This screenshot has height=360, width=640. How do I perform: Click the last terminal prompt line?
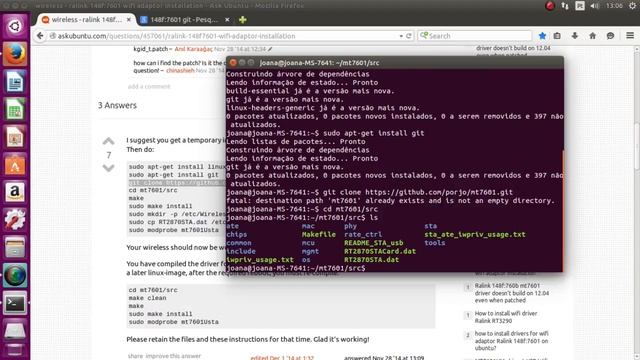pyautogui.click(x=296, y=268)
